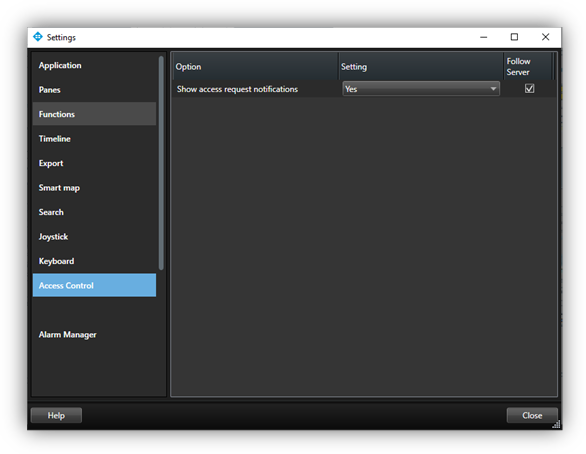Image resolution: width=586 pixels, height=454 pixels.
Task: Toggle Follow Server checkbox for access notifications
Action: (x=529, y=89)
